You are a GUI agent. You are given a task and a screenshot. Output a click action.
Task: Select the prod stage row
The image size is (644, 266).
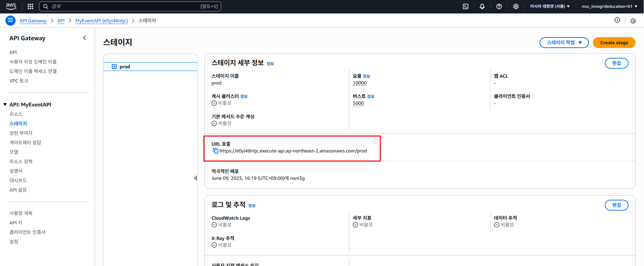coord(150,67)
